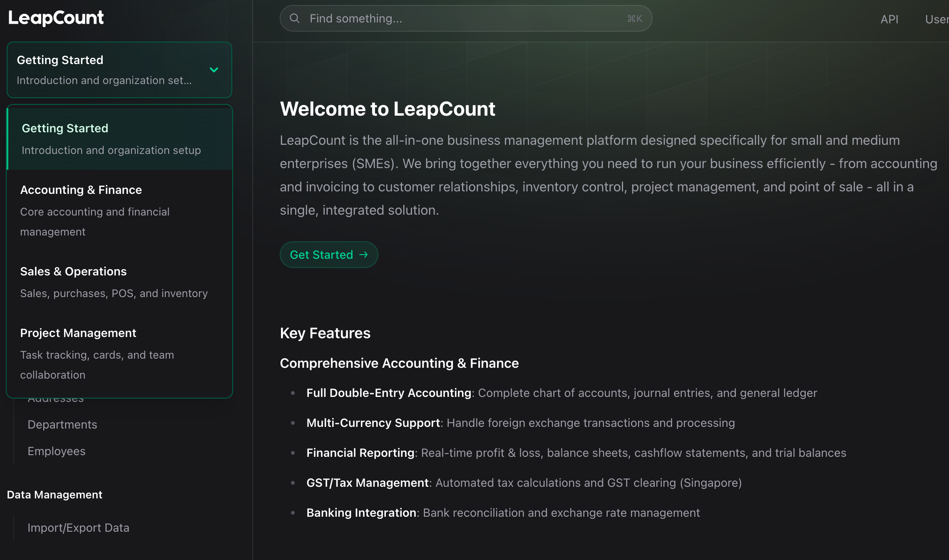949x560 pixels.
Task: Click the arrow in Get Started button
Action: pos(363,255)
